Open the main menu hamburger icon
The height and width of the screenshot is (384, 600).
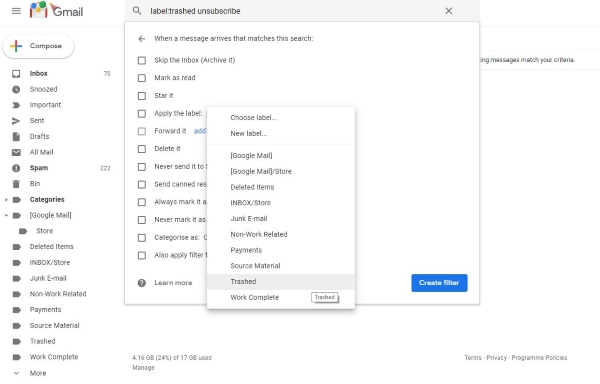16,11
